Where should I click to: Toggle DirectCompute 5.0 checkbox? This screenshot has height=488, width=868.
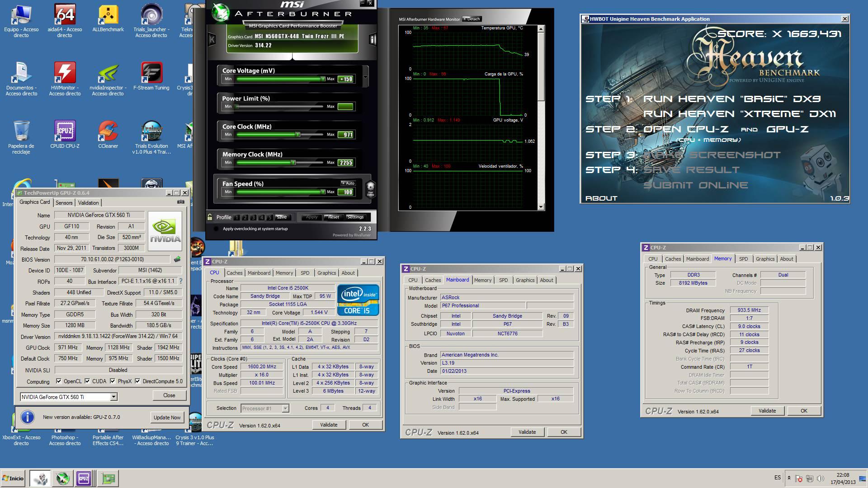[137, 381]
